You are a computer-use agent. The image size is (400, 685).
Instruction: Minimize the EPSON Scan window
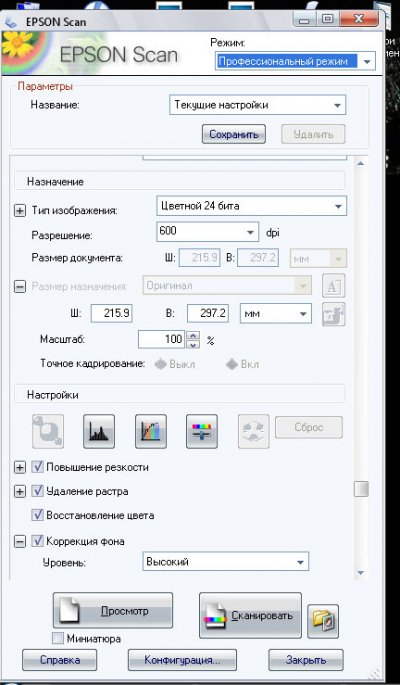303,20
